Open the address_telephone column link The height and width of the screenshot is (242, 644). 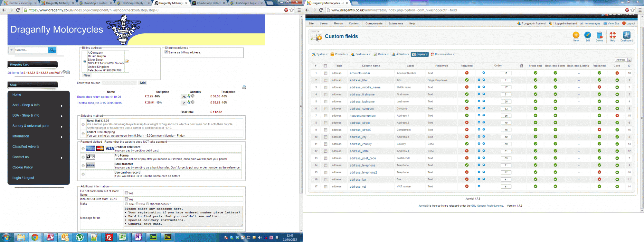pos(362,166)
